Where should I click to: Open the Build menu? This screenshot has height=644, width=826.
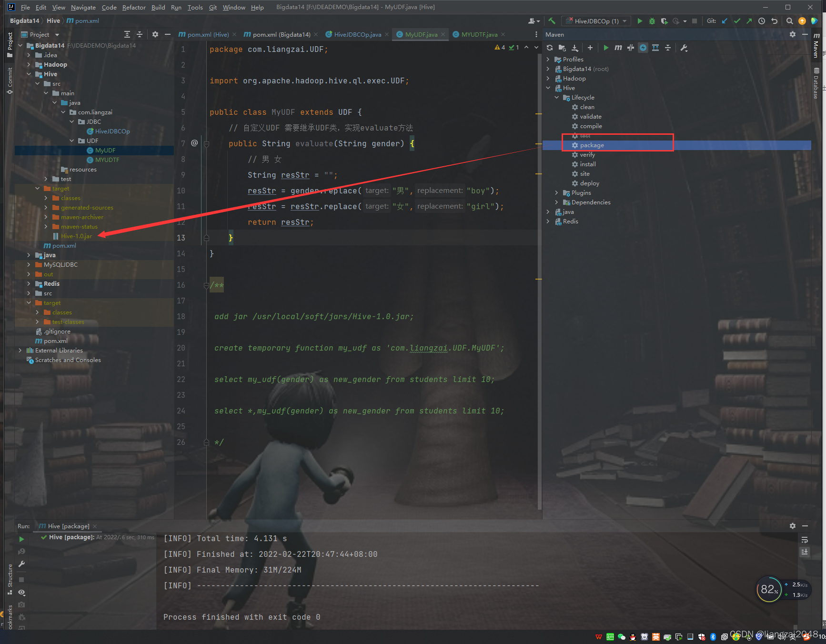point(158,7)
